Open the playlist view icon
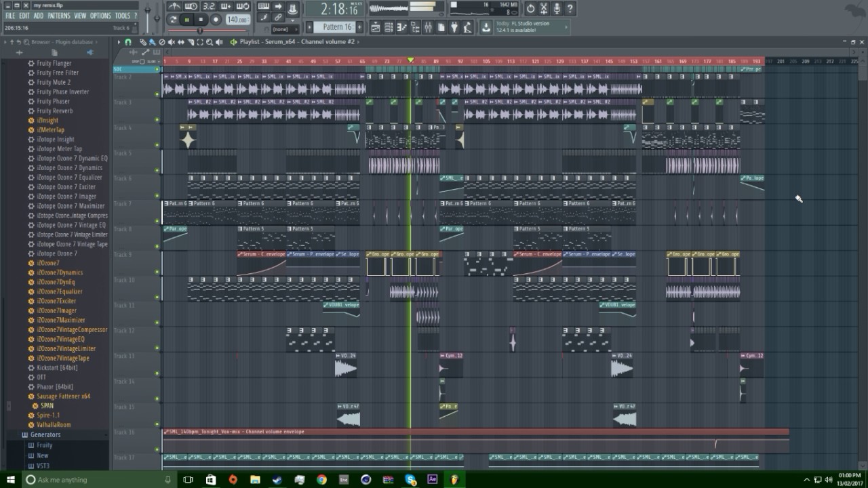This screenshot has height=488, width=868. [x=375, y=27]
